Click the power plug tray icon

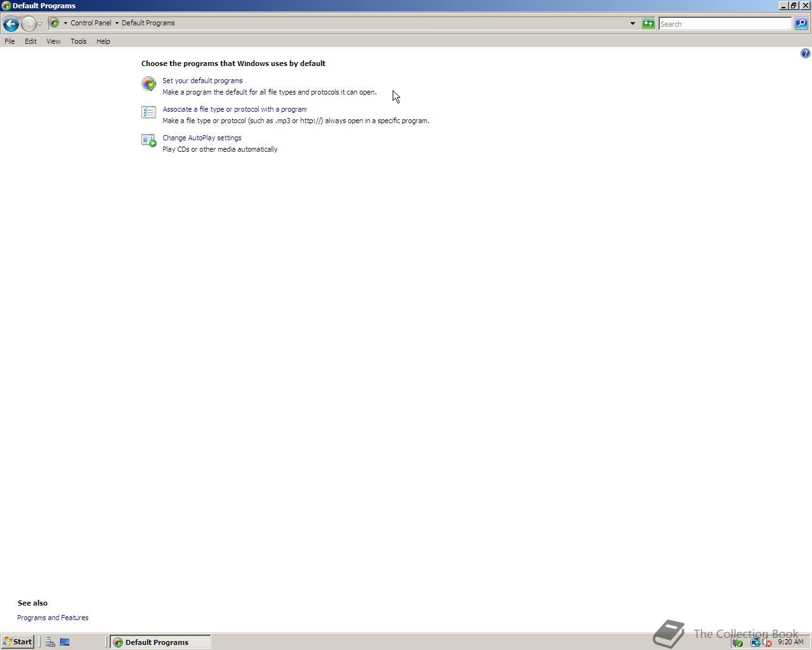[x=738, y=642]
